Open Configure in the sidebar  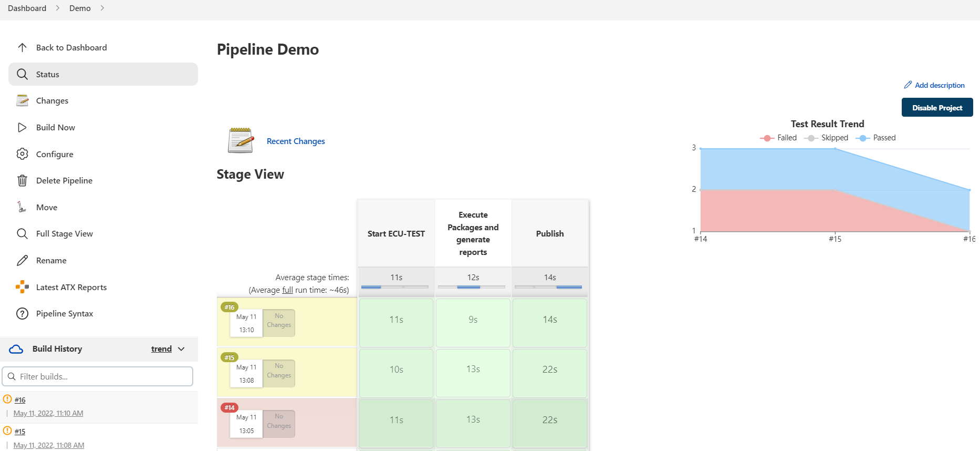103,154
